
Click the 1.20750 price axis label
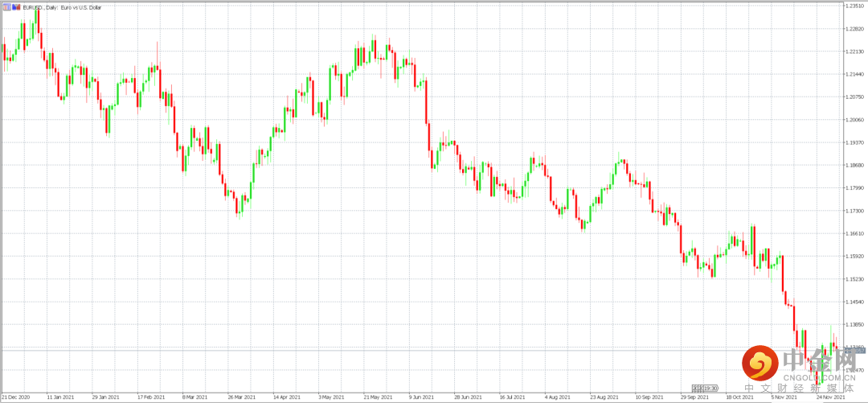pyautogui.click(x=855, y=97)
